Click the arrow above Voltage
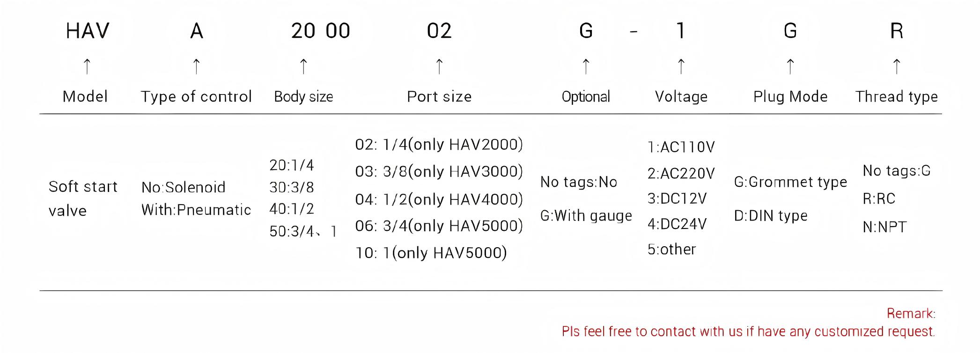This screenshot has height=353, width=980. (x=681, y=66)
